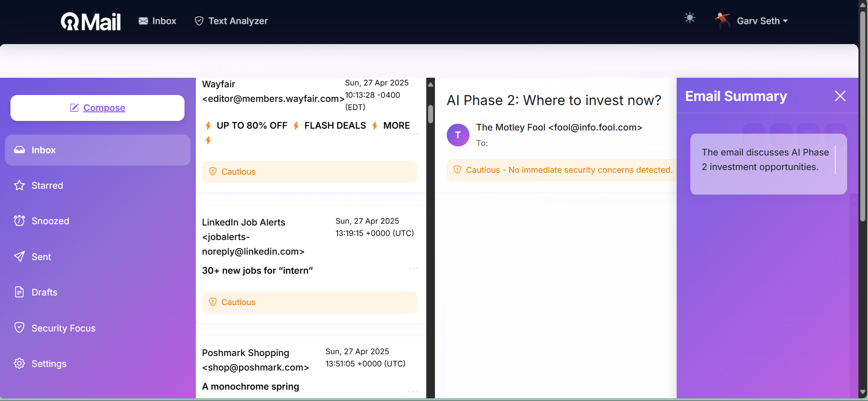Open the Starred folder
This screenshot has width=868, height=401.
[47, 185]
